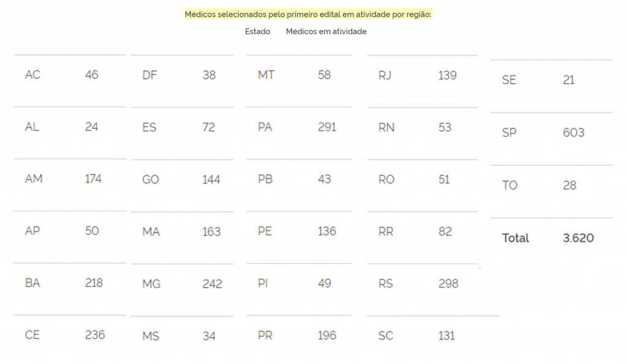Image resolution: width=627 pixels, height=364 pixels.
Task: Click the highlighted title about médicos selecionados
Action: coord(309,14)
